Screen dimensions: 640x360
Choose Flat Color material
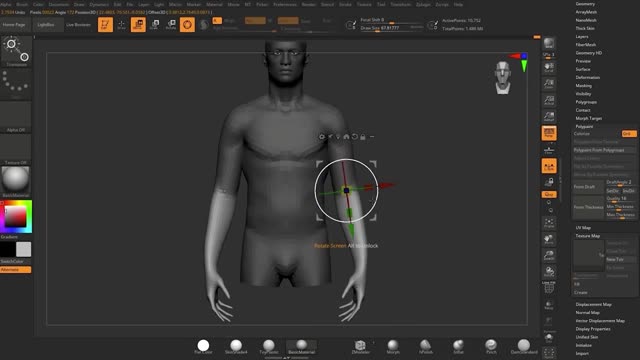(x=203, y=347)
